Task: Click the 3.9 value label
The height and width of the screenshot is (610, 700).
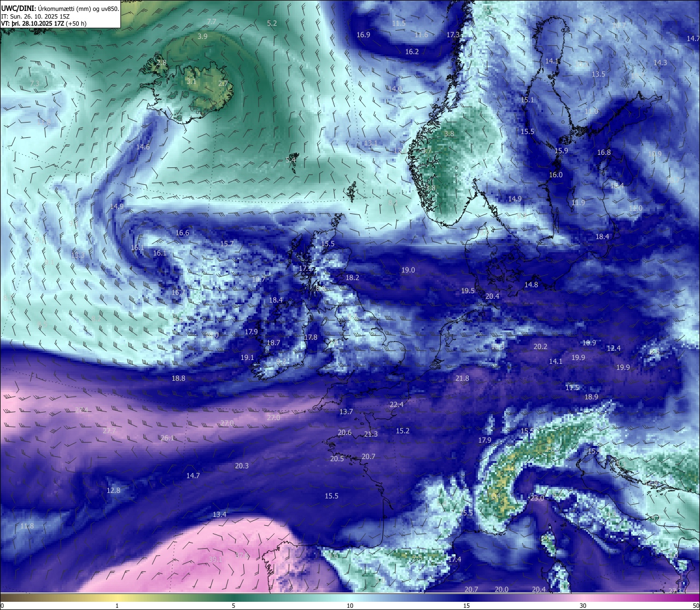Action: (202, 36)
